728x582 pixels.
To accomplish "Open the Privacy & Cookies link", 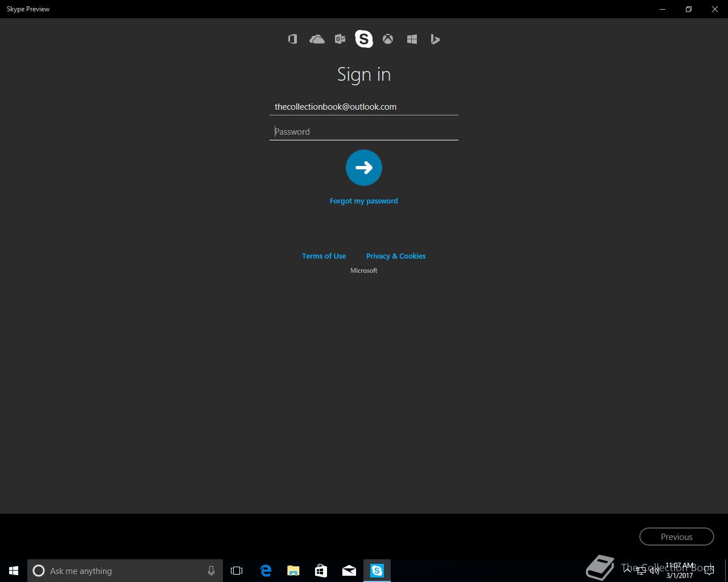I will coord(396,256).
